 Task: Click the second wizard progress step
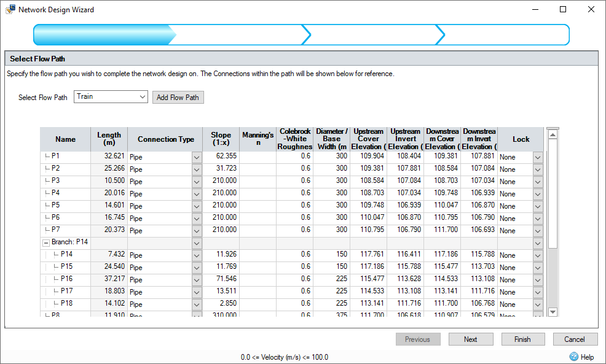click(x=240, y=35)
